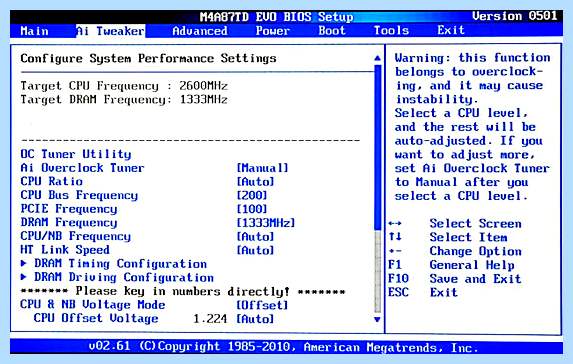Click the Change Option plus-minus icon
This screenshot has width=573, height=364.
point(395,251)
